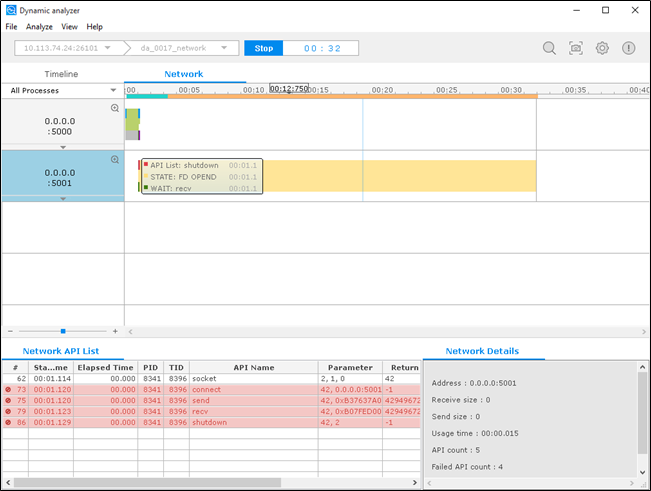Open the Help menu
The height and width of the screenshot is (491, 651).
coord(94,26)
